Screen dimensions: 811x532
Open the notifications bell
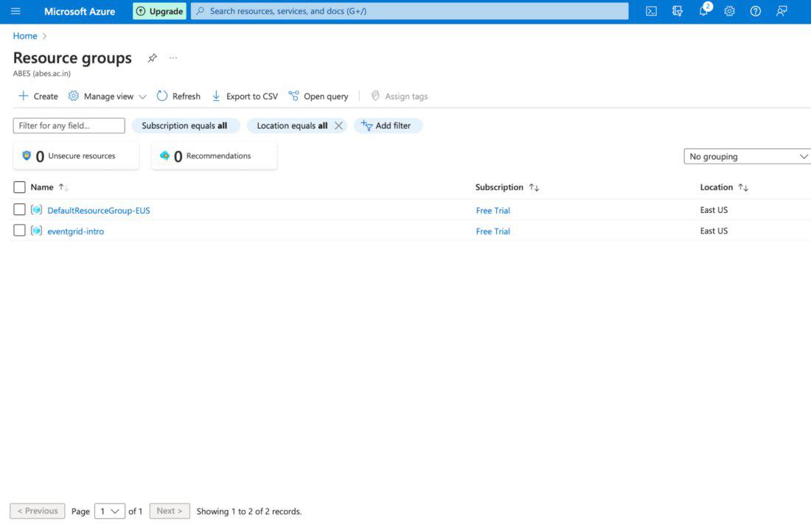pos(704,11)
